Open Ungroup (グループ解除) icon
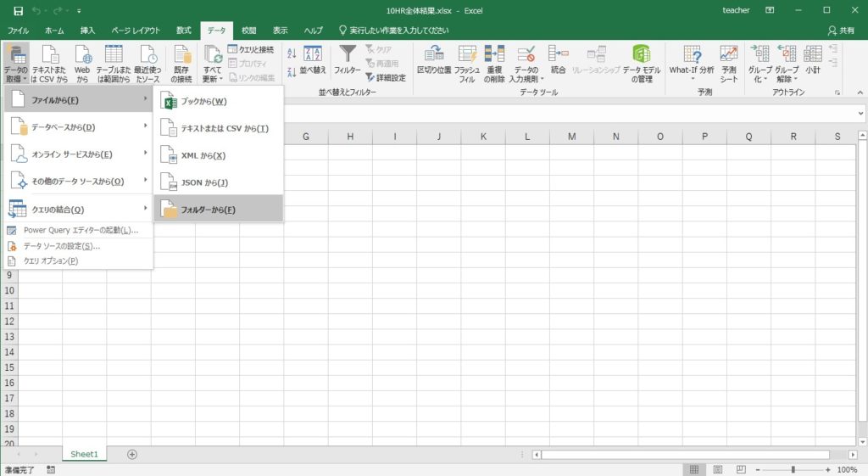The image size is (868, 476). point(787,64)
